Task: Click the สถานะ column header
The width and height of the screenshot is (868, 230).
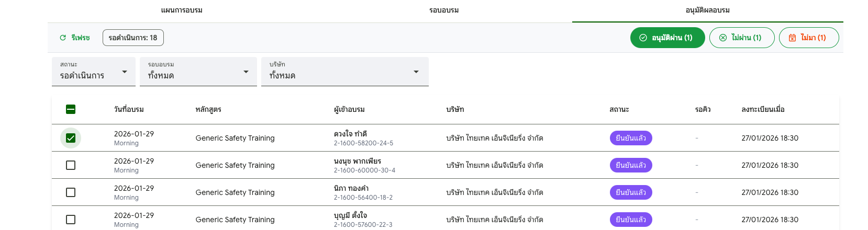Action: tap(619, 109)
